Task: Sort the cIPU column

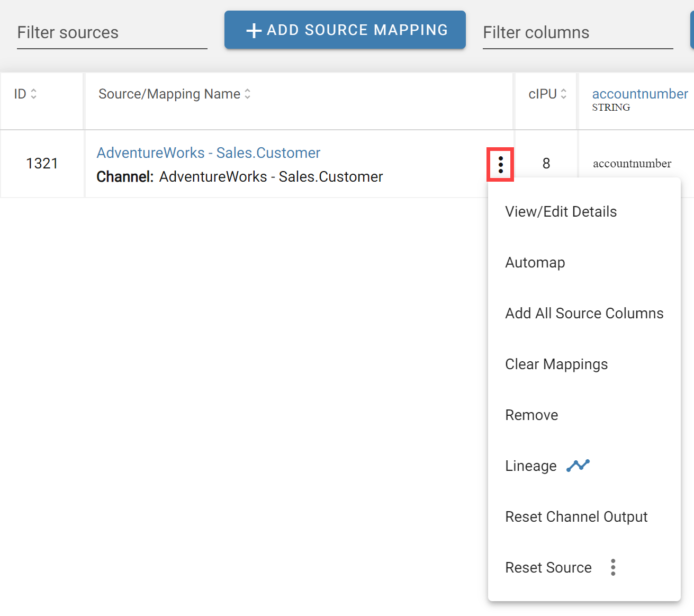Action: click(563, 94)
